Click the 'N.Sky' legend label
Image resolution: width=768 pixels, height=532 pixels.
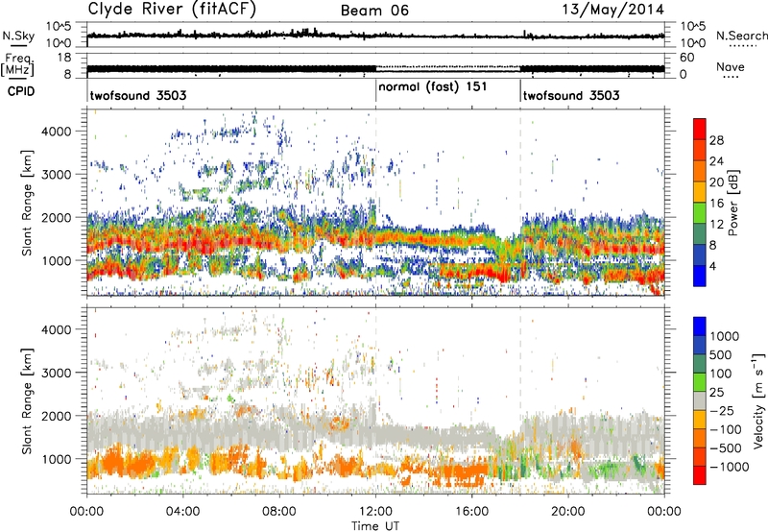click(x=18, y=36)
